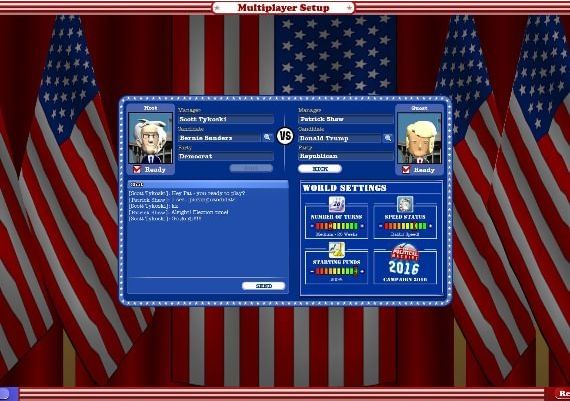
Task: Search candidates beside Donald Trump field
Action: pyautogui.click(x=388, y=138)
